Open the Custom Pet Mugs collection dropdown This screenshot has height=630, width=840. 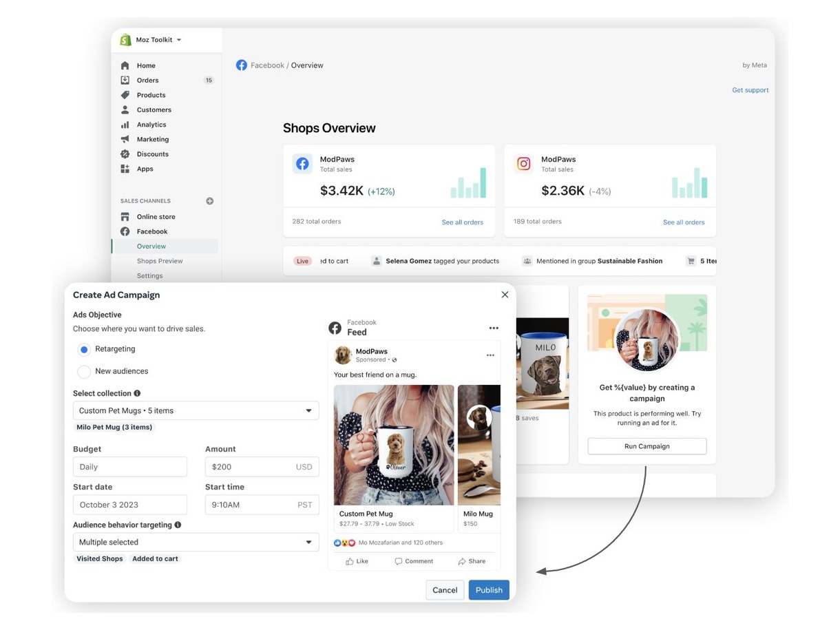click(196, 410)
